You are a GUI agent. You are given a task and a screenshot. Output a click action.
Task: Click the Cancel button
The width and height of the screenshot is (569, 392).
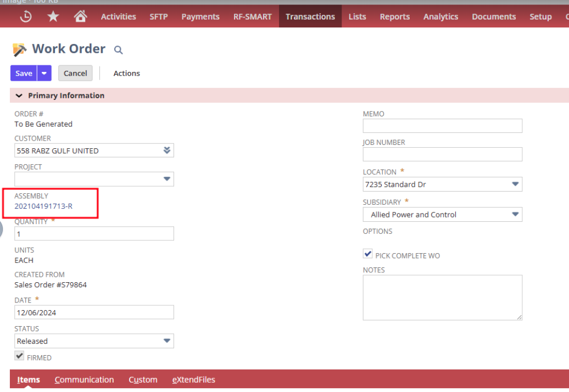[75, 73]
